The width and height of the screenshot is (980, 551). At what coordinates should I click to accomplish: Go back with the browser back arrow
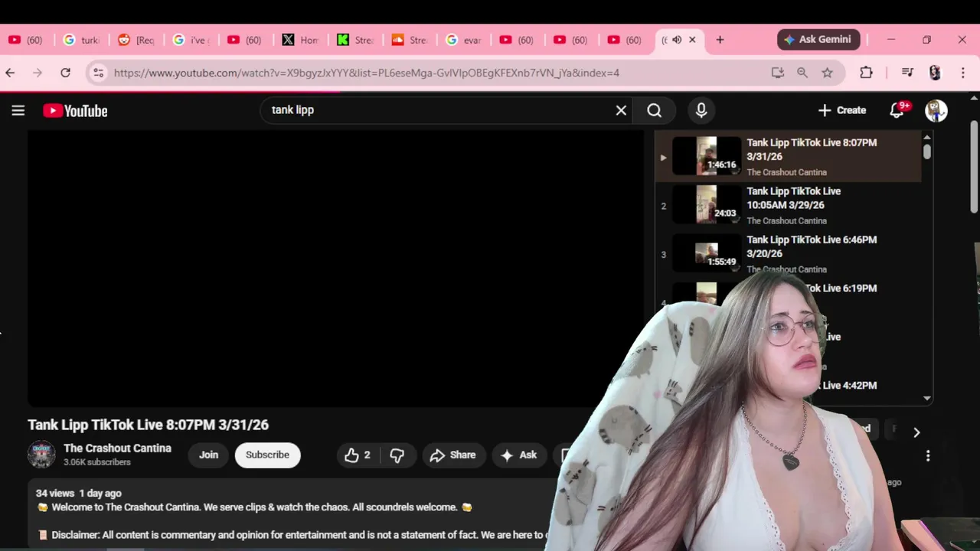pos(10,73)
